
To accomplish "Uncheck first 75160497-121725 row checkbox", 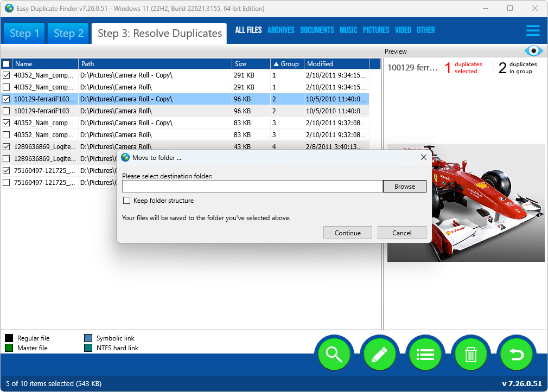I will point(7,170).
